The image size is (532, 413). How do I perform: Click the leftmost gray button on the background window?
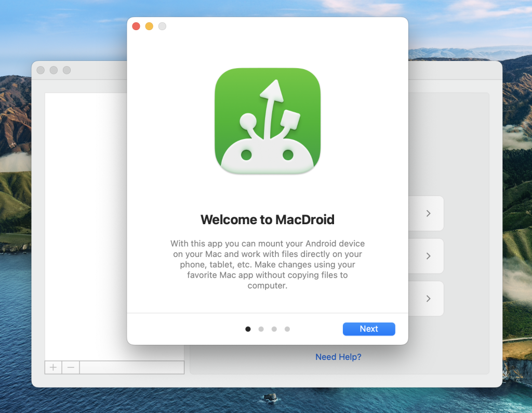[41, 70]
